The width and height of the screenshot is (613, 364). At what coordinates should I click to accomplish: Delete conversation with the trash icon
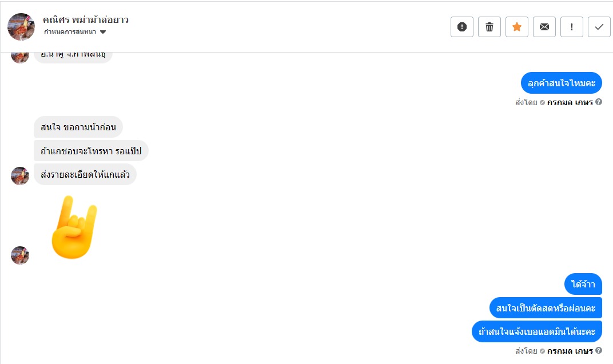[x=489, y=27]
